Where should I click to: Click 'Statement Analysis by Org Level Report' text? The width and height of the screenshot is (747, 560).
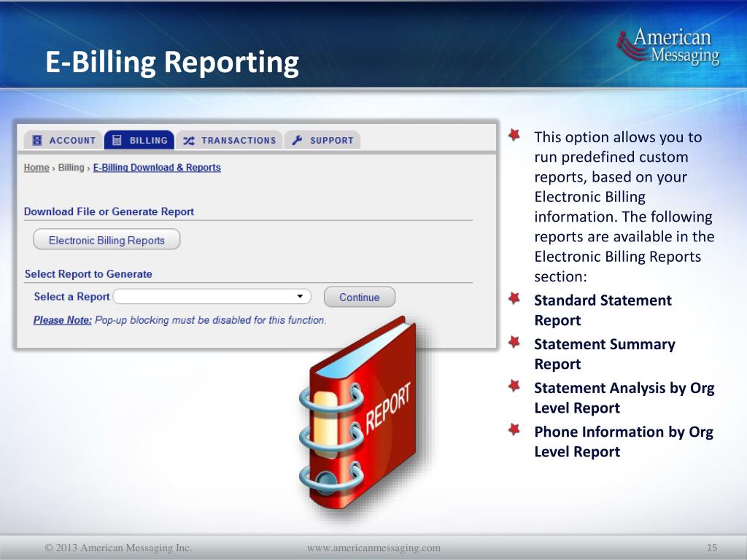(x=624, y=397)
